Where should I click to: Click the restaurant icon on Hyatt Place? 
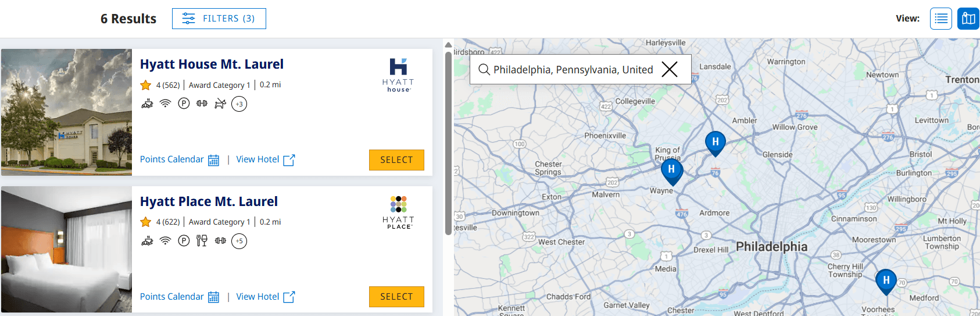(x=202, y=241)
